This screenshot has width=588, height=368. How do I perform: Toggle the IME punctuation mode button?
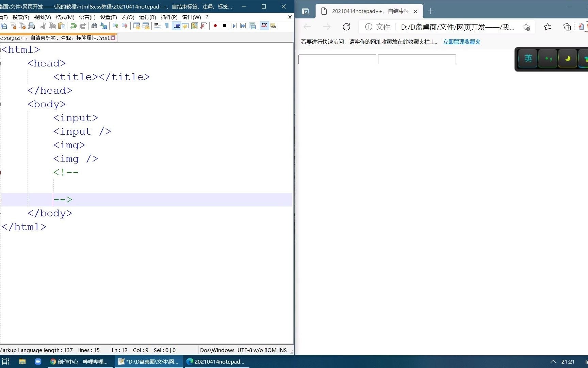pos(548,59)
